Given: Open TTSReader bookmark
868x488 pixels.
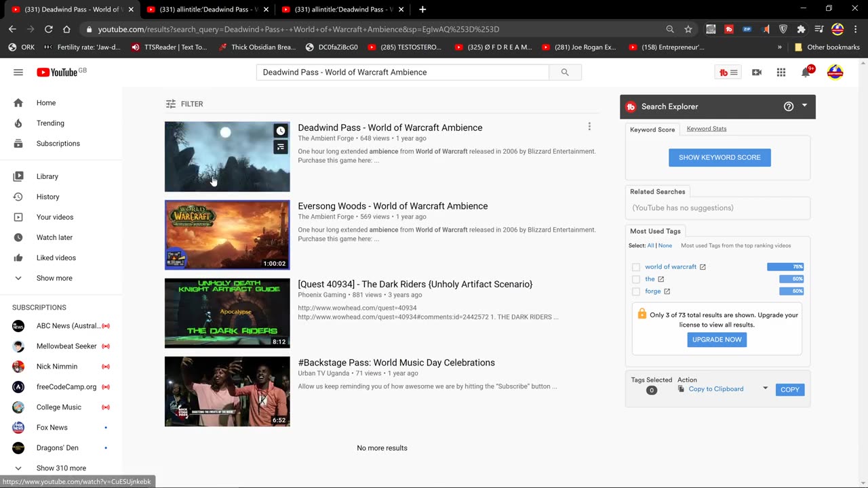Looking at the screenshot, I should coord(170,47).
